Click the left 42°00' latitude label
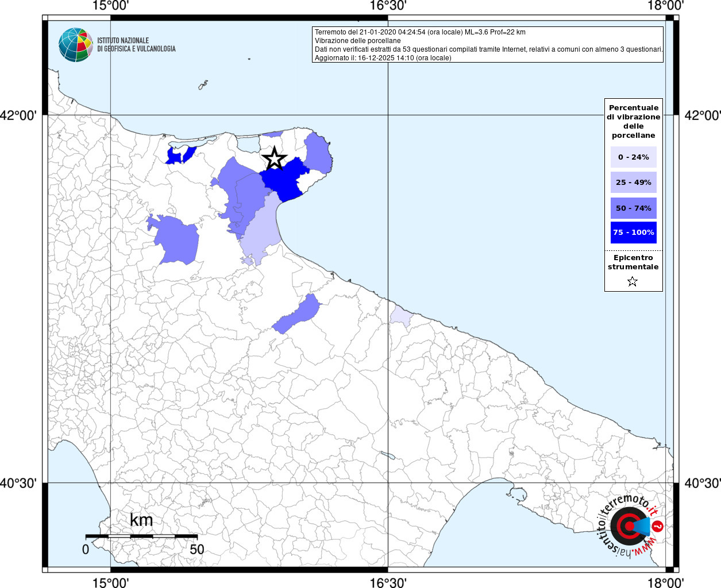This screenshot has height=588, width=721. 18,115
